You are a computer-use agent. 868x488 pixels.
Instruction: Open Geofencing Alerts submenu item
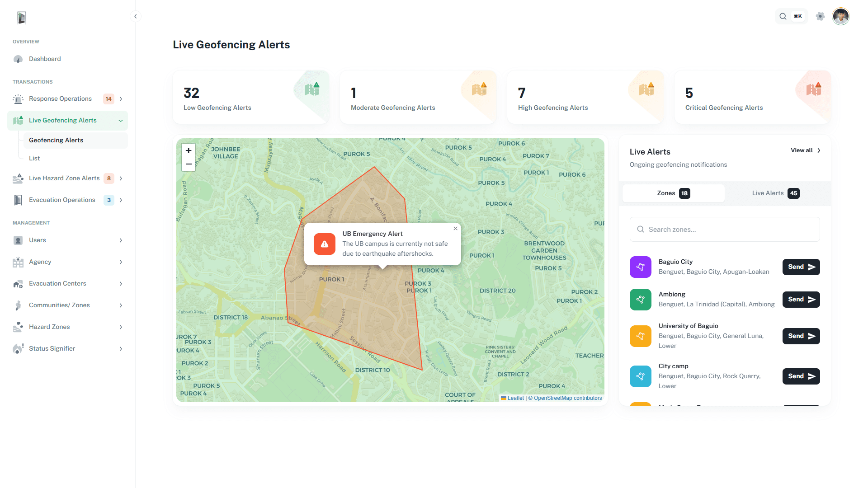pyautogui.click(x=75, y=141)
